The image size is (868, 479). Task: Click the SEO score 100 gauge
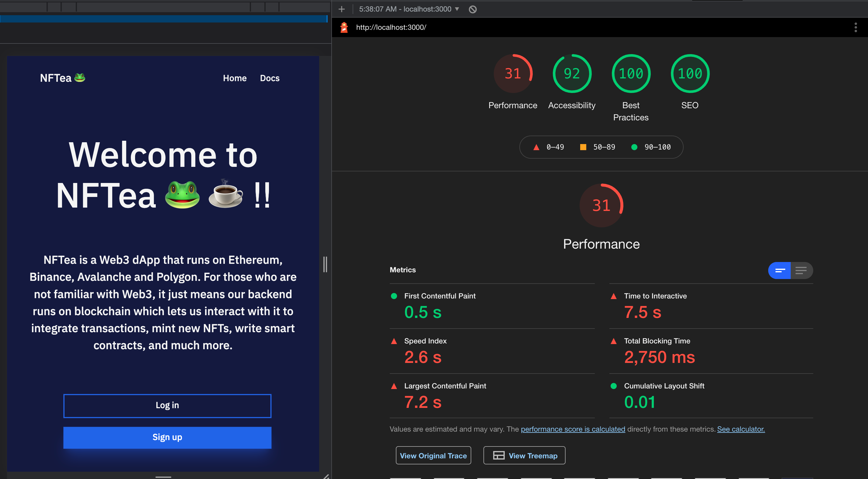tap(689, 73)
